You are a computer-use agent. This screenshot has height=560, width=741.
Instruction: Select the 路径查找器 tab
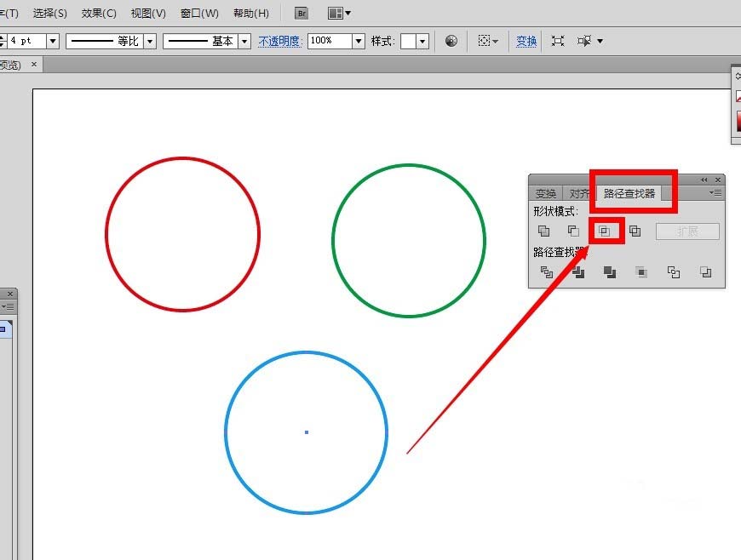click(x=629, y=193)
